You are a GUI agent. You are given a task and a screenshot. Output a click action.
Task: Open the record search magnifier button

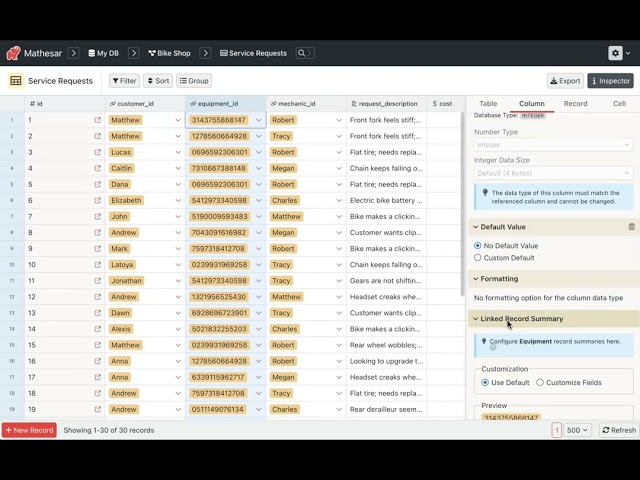pos(305,53)
